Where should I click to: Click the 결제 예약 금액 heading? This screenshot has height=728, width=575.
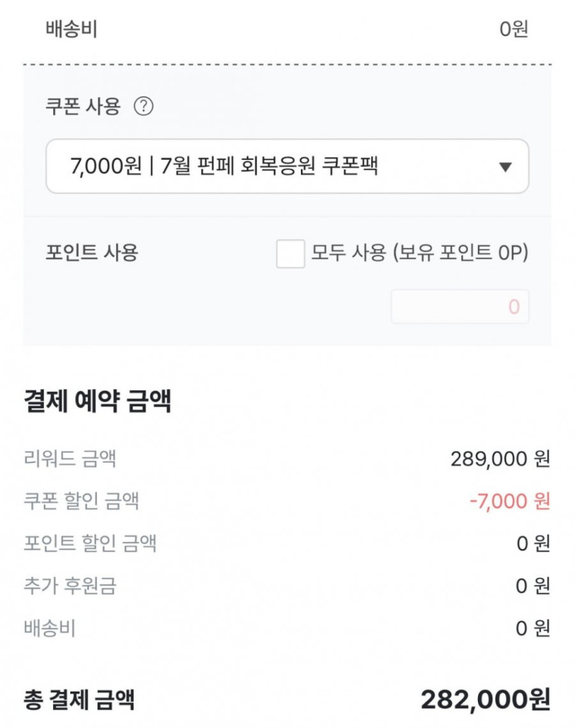[x=97, y=402]
